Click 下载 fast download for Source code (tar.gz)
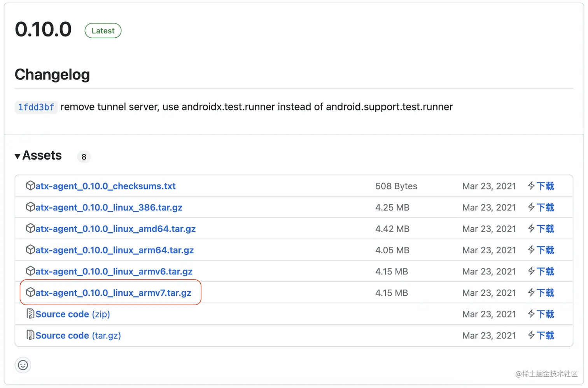588x388 pixels. (x=541, y=335)
